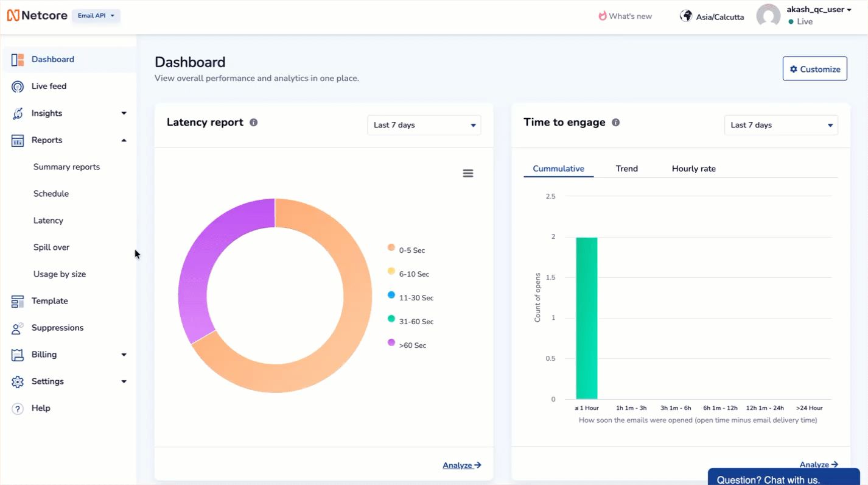The image size is (868, 485).
Task: Toggle the 6-10 Sec legend entry
Action: click(408, 274)
